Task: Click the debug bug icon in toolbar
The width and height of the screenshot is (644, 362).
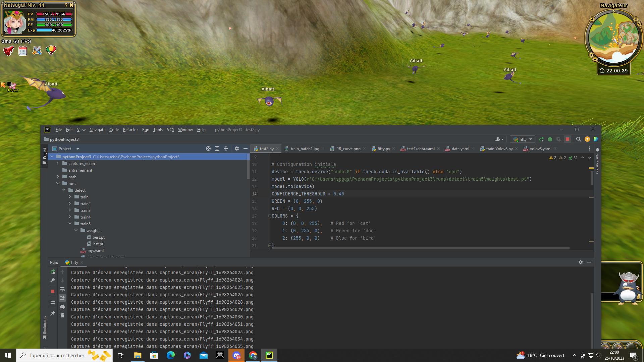Action: (550, 139)
